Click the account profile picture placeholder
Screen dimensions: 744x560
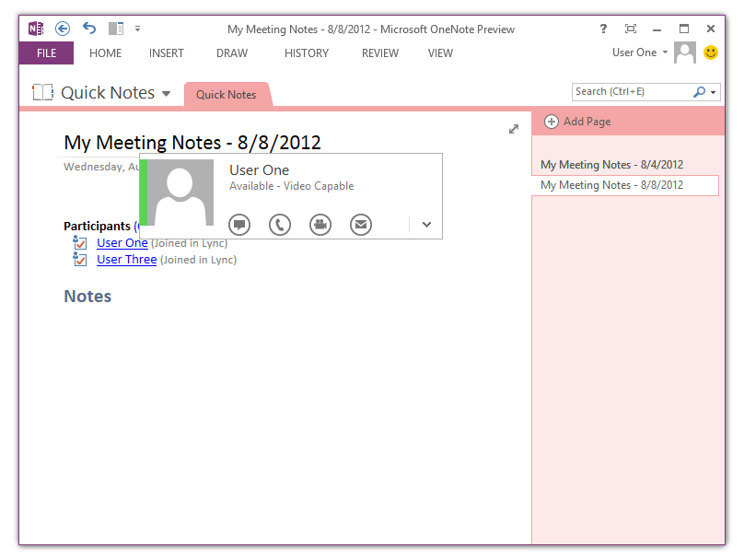tap(685, 52)
